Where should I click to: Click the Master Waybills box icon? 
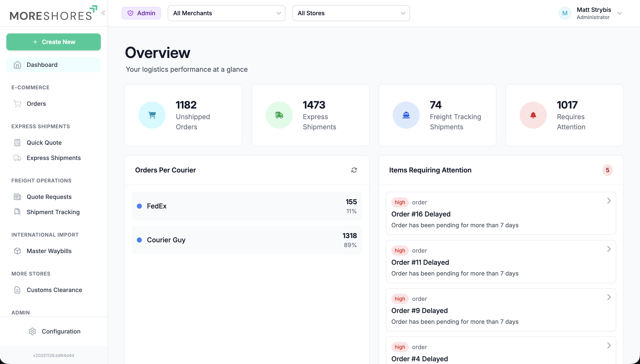point(17,251)
